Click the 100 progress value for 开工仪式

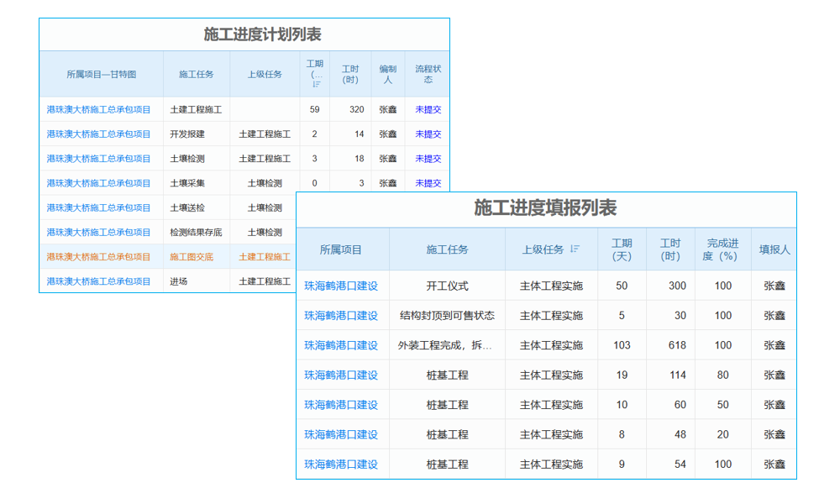[x=722, y=286]
